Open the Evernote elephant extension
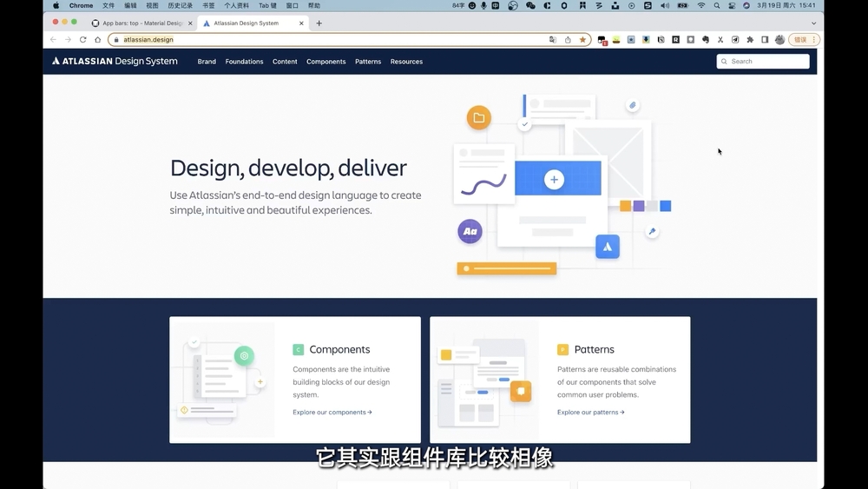 coord(705,39)
